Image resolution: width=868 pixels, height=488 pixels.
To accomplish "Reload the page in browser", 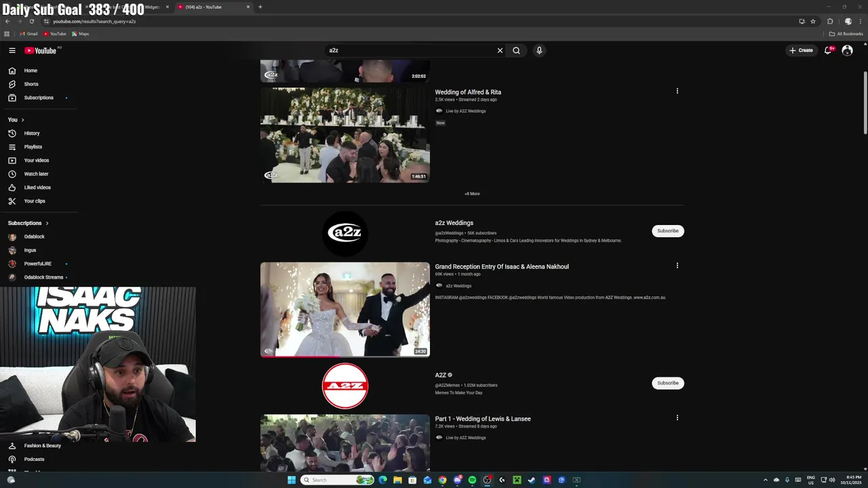I will 31,21.
